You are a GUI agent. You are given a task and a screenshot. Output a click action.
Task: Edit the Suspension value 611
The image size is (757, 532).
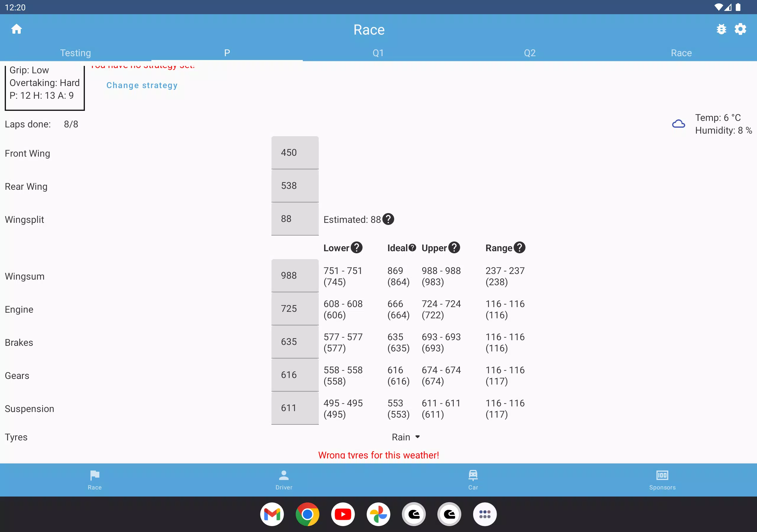tap(295, 408)
